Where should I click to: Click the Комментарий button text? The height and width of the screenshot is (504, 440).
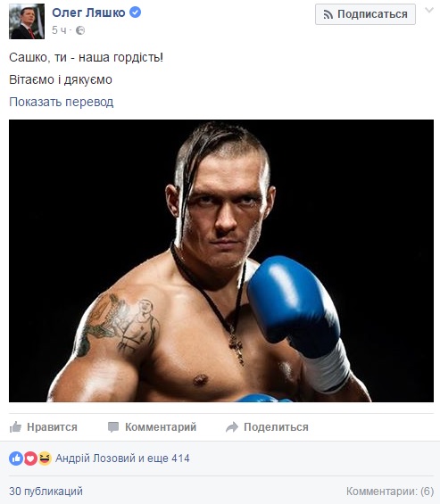161,427
